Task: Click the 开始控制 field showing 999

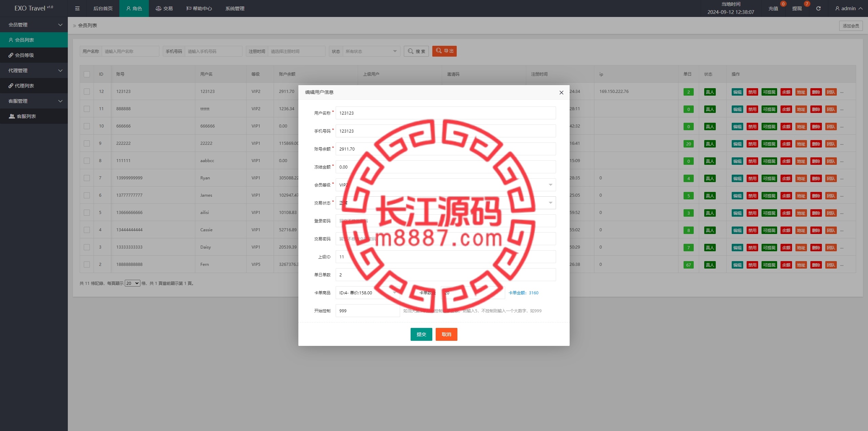Action: pos(368,311)
